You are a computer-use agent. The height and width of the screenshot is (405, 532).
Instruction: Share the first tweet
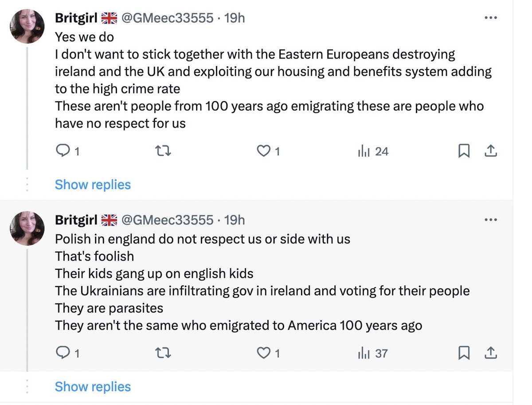click(x=490, y=152)
